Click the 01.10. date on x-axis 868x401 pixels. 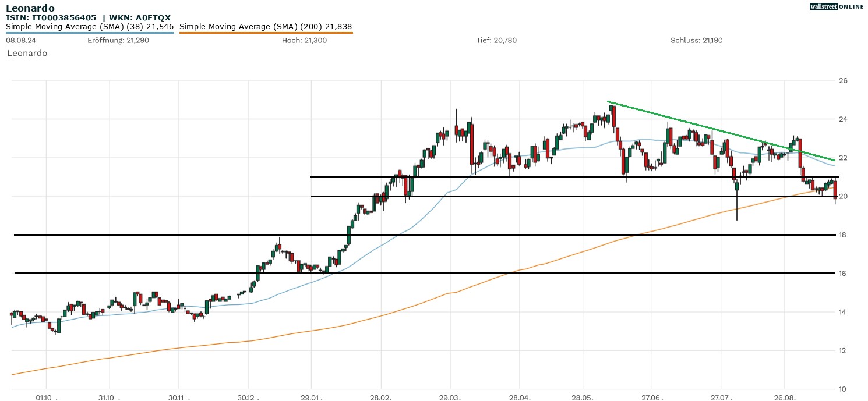(44, 398)
